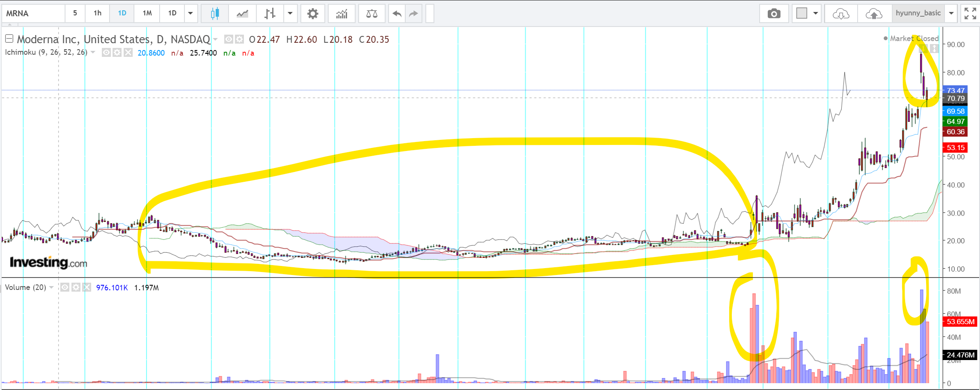Click the MRNA symbol search field
The height and width of the screenshot is (390, 980).
33,13
